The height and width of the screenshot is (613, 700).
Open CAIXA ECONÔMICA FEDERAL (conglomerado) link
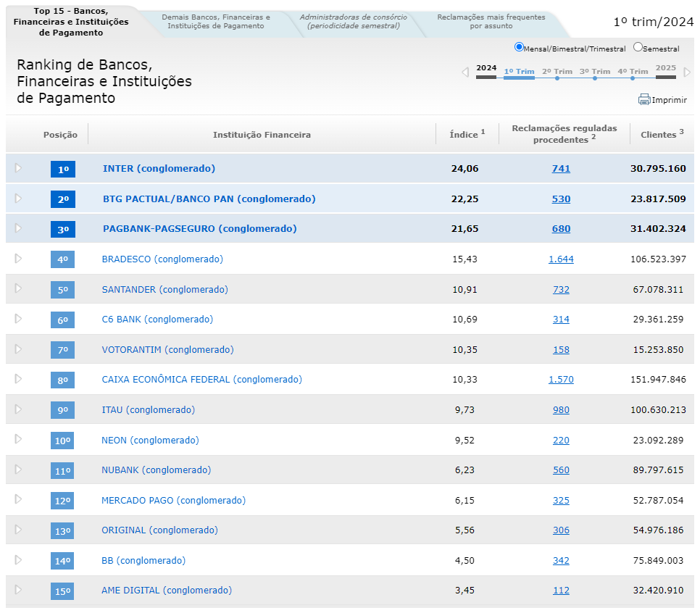201,380
